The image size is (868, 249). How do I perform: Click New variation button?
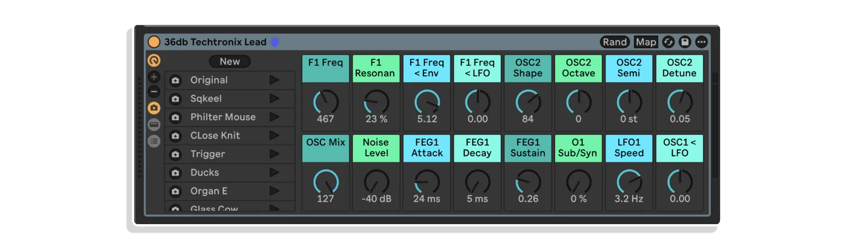[x=230, y=61]
